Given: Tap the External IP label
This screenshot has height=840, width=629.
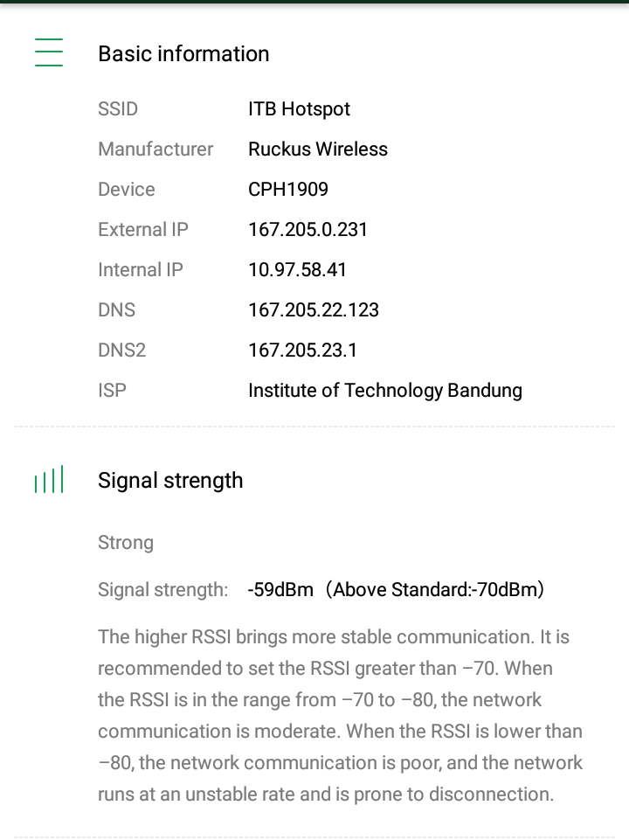Looking at the screenshot, I should pos(143,230).
